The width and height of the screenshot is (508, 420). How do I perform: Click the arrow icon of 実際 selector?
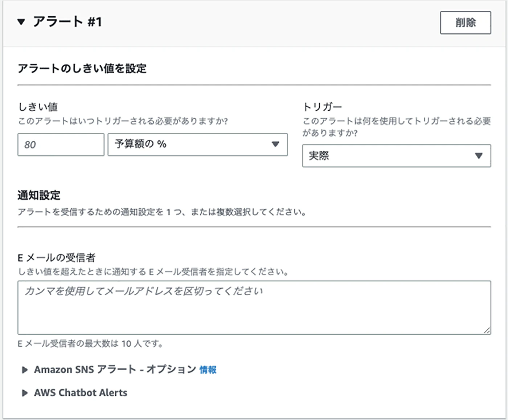point(479,156)
